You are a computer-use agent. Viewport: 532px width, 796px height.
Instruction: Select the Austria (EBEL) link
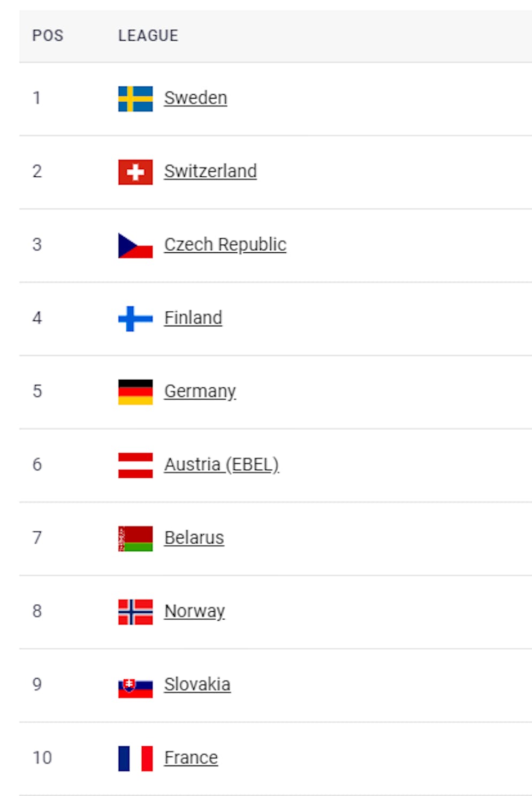[222, 464]
